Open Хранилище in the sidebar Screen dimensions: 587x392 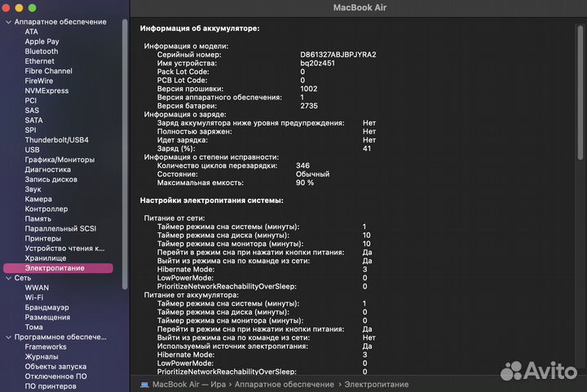click(x=47, y=258)
